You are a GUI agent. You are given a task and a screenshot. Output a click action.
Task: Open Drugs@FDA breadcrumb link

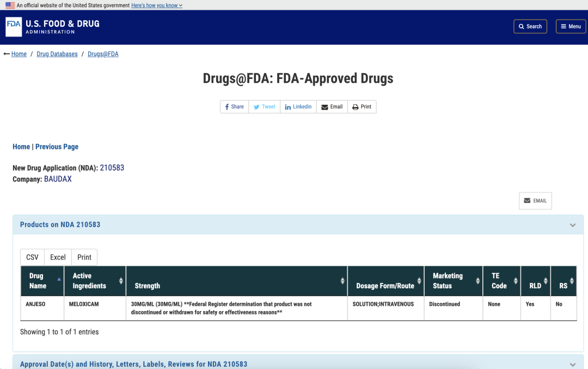pos(103,54)
